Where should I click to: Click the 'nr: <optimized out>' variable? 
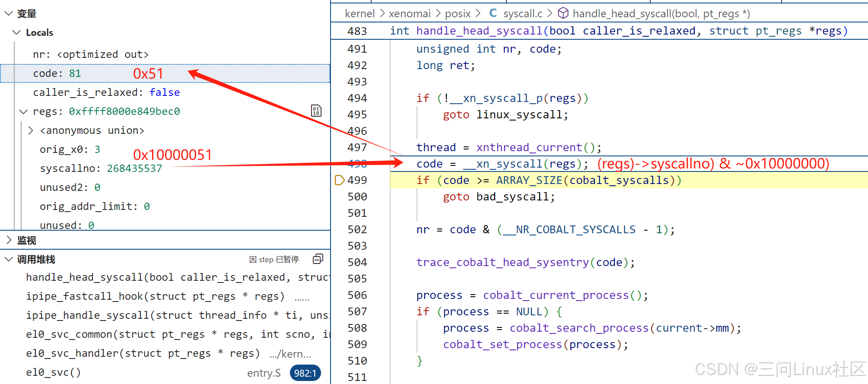(91, 54)
